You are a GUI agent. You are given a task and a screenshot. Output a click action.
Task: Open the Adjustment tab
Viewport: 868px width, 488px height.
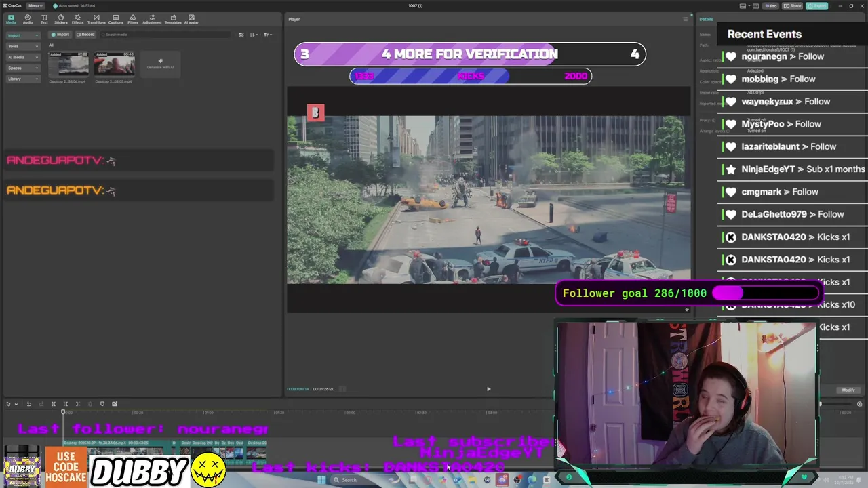pos(152,19)
